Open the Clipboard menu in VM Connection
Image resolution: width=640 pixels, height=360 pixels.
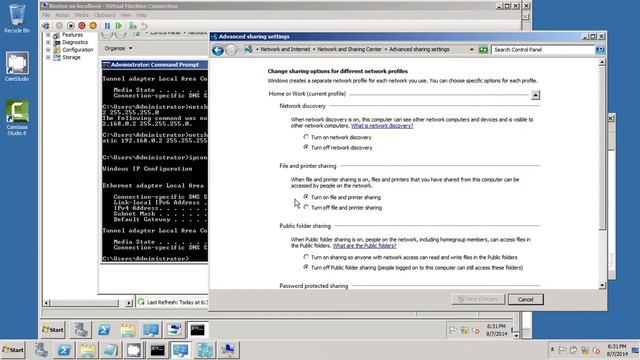[104, 15]
